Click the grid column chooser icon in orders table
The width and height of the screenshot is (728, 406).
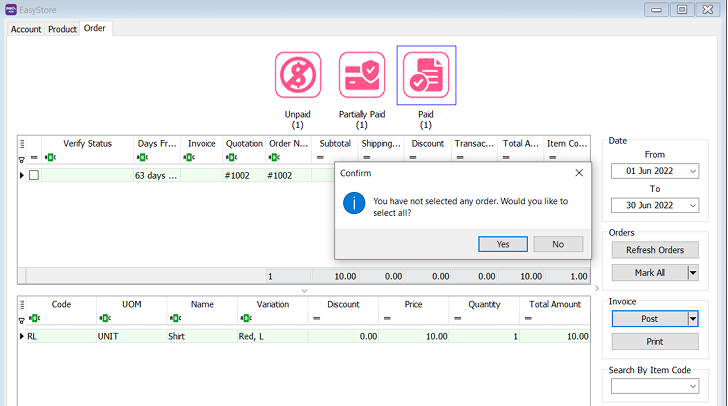(22, 143)
